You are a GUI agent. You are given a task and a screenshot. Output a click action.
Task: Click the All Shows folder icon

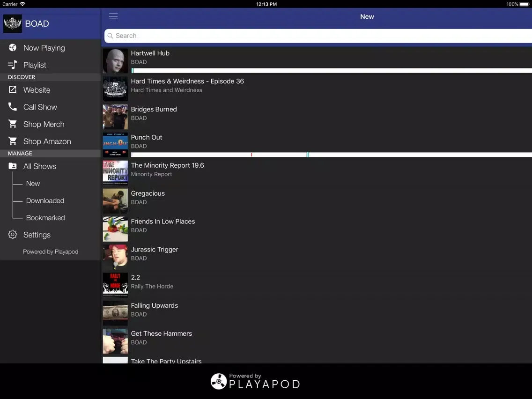click(x=13, y=166)
